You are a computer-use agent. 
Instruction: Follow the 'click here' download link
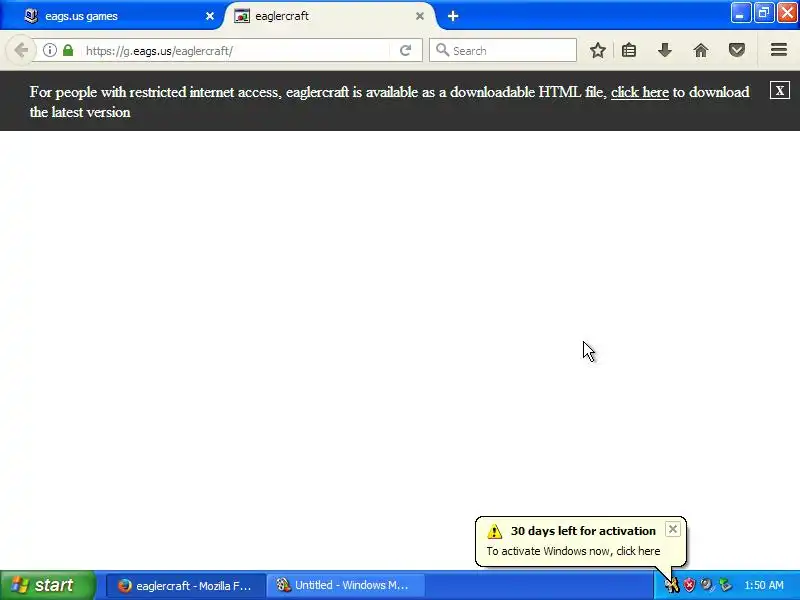(640, 92)
